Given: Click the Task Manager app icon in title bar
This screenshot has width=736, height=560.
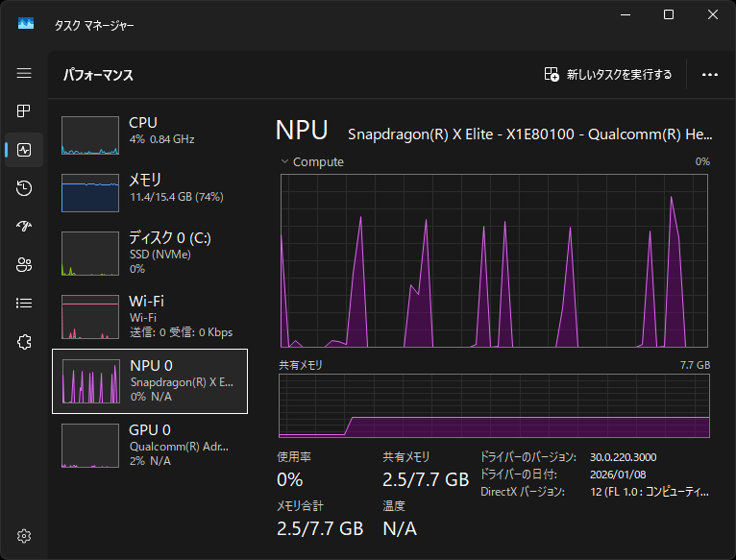Looking at the screenshot, I should [26, 23].
